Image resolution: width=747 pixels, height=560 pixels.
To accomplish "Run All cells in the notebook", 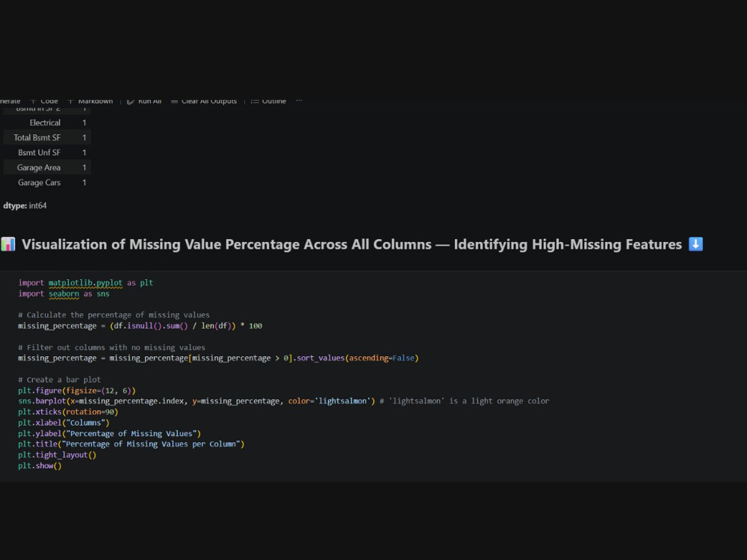I will point(144,101).
